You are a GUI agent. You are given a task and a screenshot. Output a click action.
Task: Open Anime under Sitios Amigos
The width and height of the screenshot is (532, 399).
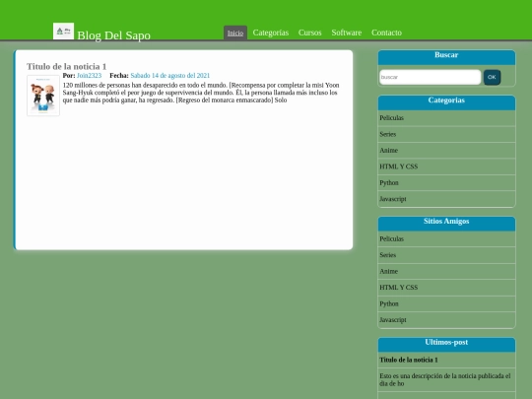(x=446, y=272)
